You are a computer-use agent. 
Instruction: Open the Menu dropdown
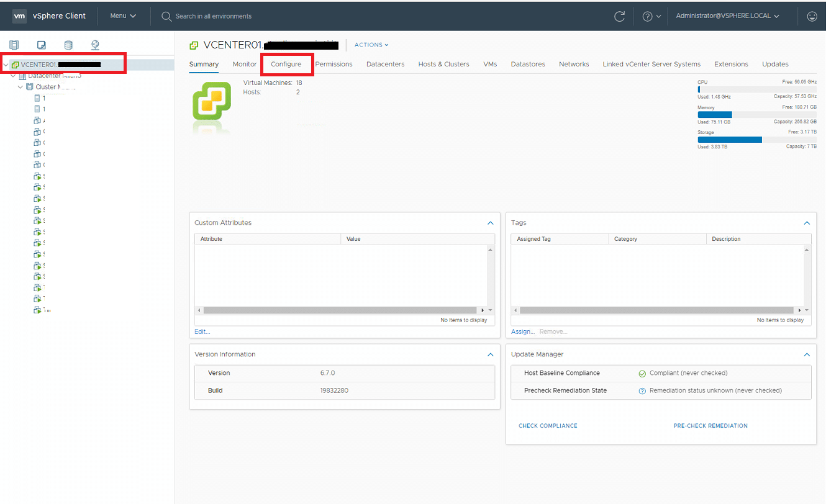(x=123, y=16)
